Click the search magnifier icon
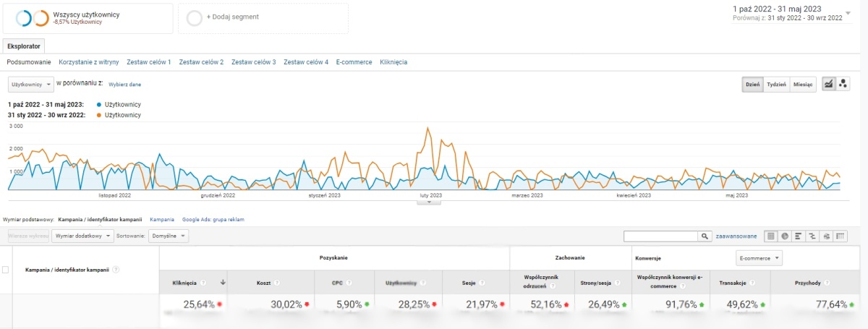This screenshot has width=868, height=329. tap(705, 236)
